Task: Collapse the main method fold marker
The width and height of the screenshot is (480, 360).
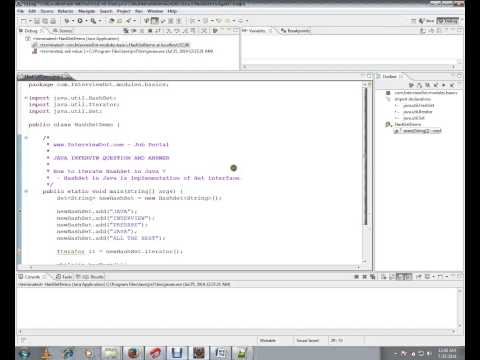Action: pos(25,191)
